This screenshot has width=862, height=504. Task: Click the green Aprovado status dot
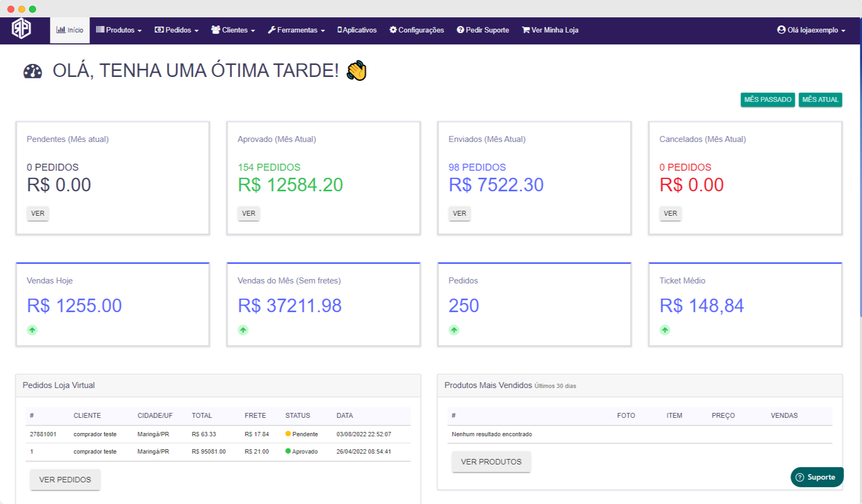288,451
